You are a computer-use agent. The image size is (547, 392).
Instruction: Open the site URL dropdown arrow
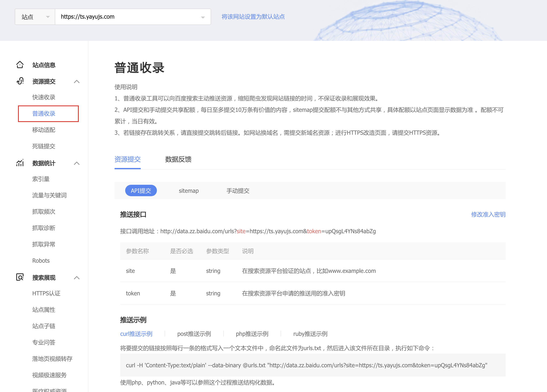203,17
